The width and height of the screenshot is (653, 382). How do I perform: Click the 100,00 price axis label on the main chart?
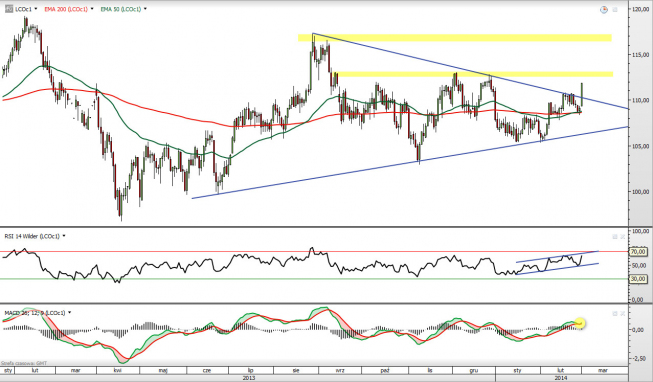coord(640,192)
